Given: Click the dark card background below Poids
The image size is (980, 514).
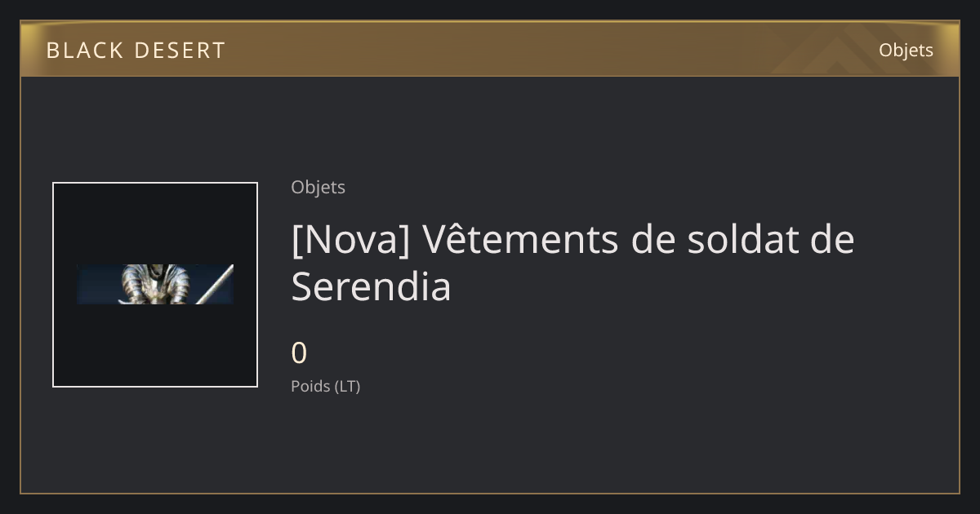Looking at the screenshot, I should (x=490, y=445).
